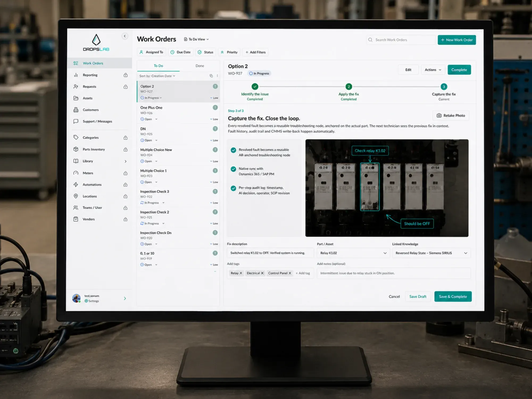Click the copy icon beside the sort row
This screenshot has height=399, width=532.
point(211,76)
